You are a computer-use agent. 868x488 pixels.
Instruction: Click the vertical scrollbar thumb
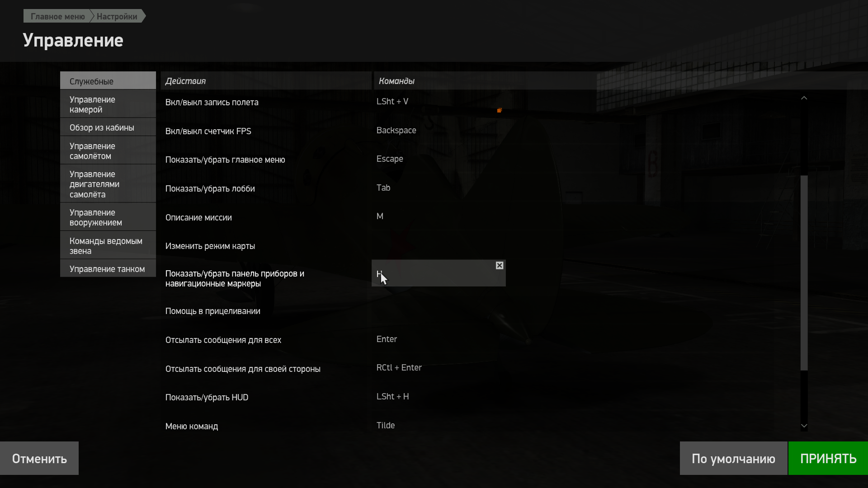pyautogui.click(x=804, y=273)
